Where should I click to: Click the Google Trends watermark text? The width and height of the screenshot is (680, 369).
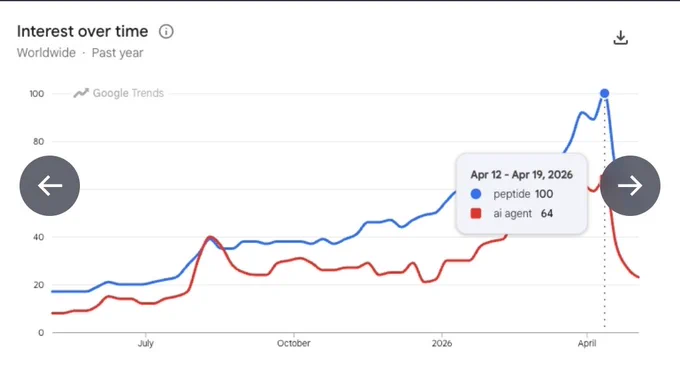pos(128,93)
